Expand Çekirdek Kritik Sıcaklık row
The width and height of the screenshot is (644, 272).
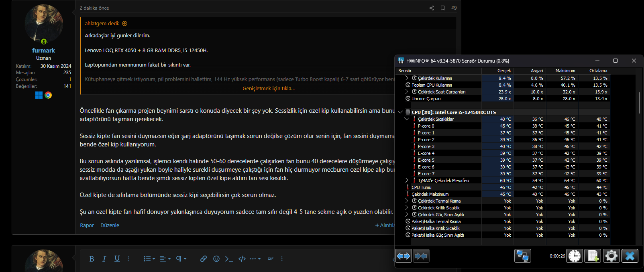click(x=406, y=208)
